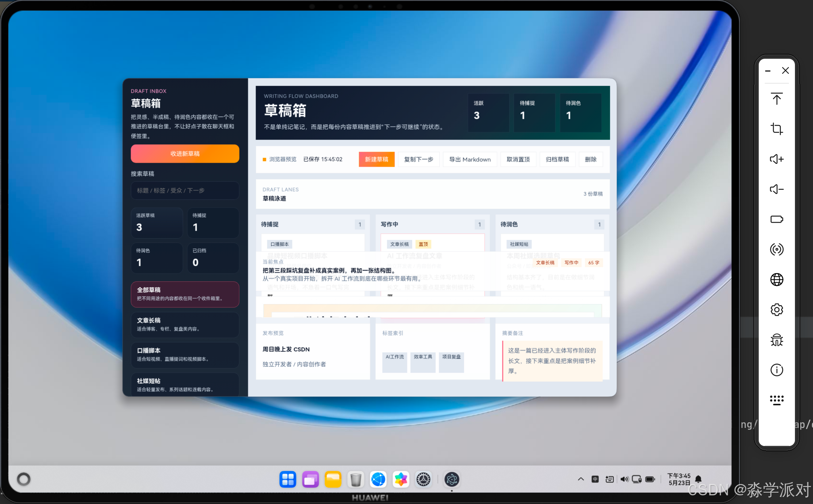Open the emulator battery panel icon
Screen dimensions: 813x504
pos(776,219)
